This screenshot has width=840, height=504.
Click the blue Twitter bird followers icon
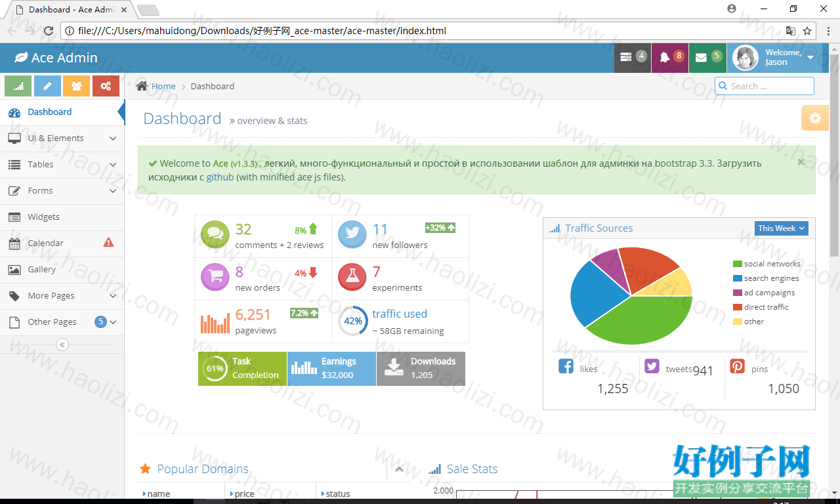352,235
